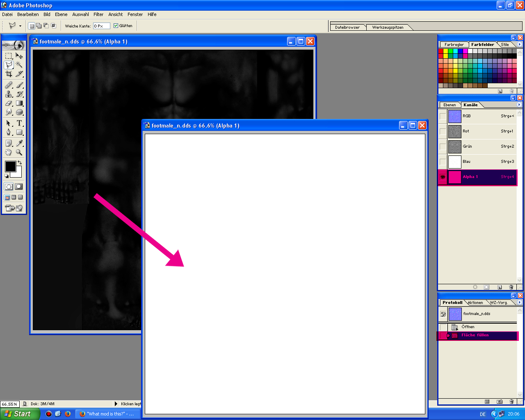This screenshot has width=525, height=420.
Task: Click the Windows Start button
Action: tap(19, 414)
